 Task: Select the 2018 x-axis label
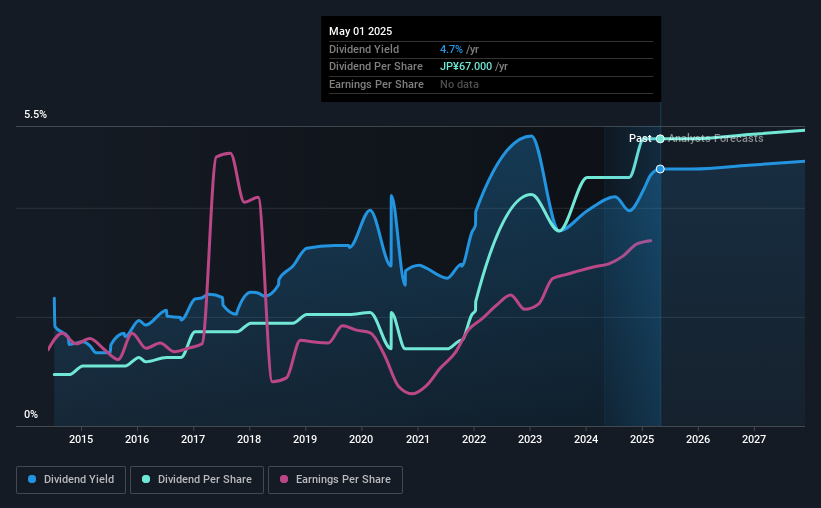click(249, 439)
